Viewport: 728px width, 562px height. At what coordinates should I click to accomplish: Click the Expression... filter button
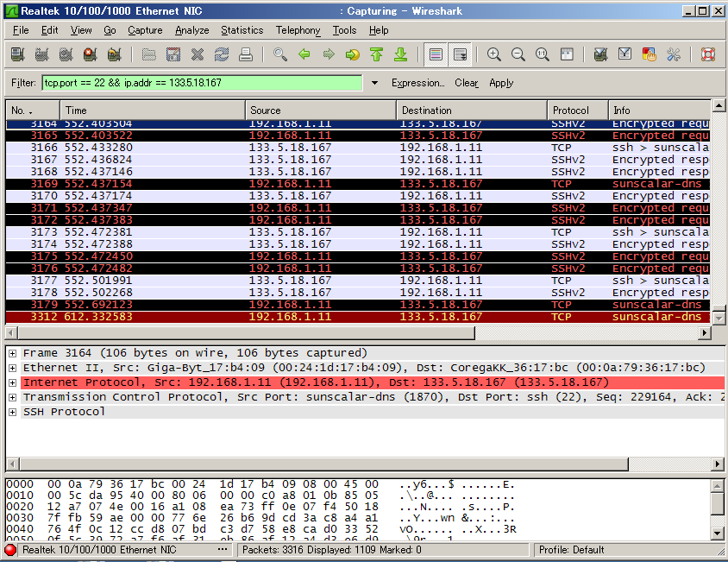point(417,83)
